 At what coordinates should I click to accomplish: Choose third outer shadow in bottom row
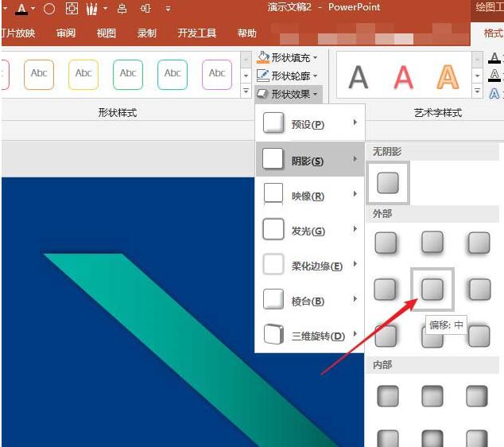point(479,336)
